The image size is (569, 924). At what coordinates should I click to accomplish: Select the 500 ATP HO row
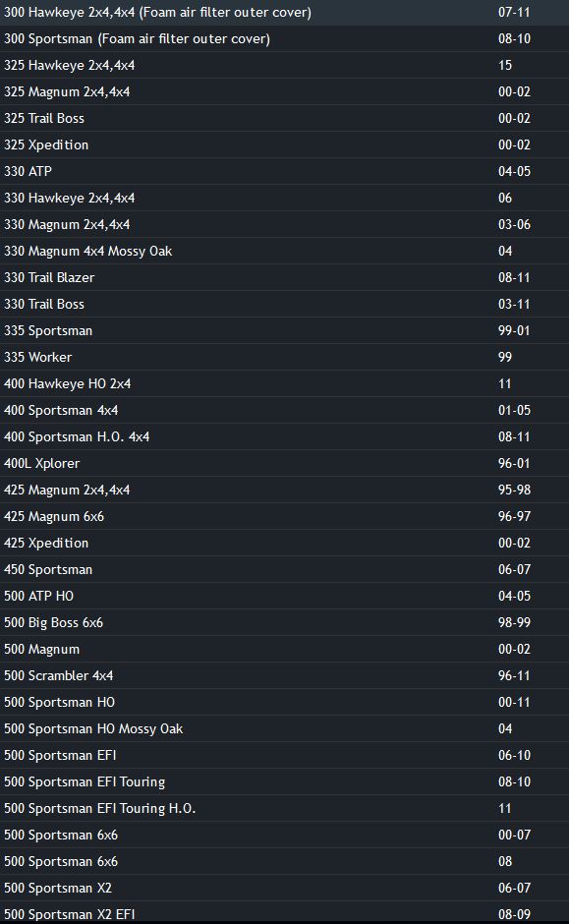pyautogui.click(x=285, y=596)
